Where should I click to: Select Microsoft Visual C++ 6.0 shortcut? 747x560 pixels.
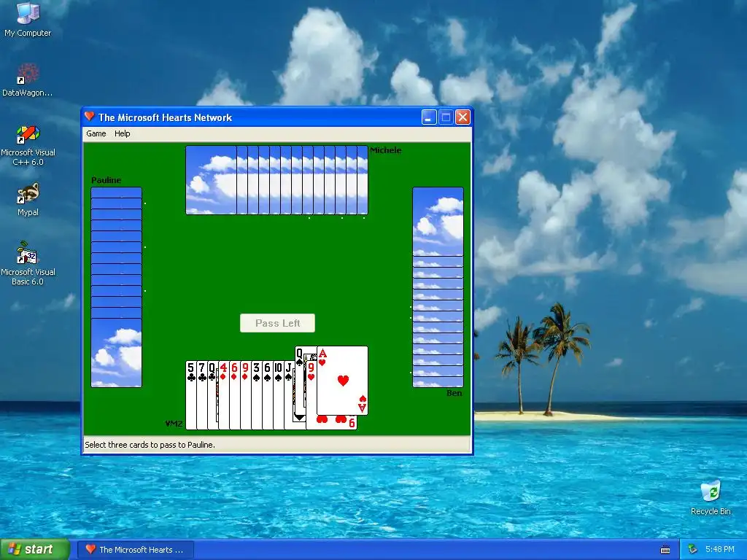28,145
